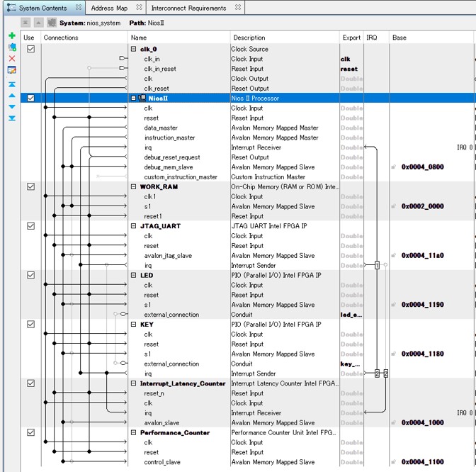476x472 pixels.
Task: Click lock icon beside base 0x0002_0000
Action: click(393, 206)
